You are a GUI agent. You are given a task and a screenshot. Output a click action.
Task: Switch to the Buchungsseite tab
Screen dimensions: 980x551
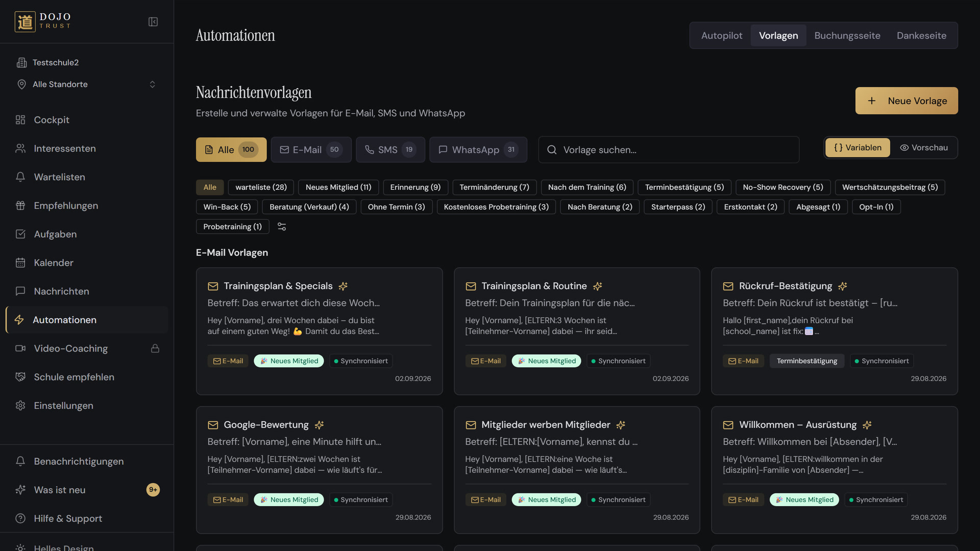847,35
